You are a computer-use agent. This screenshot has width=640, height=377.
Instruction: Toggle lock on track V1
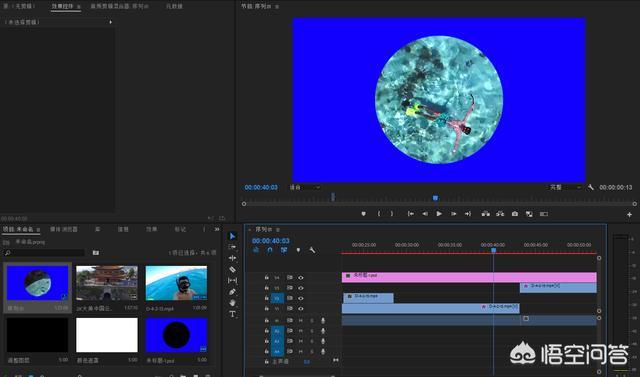click(267, 309)
